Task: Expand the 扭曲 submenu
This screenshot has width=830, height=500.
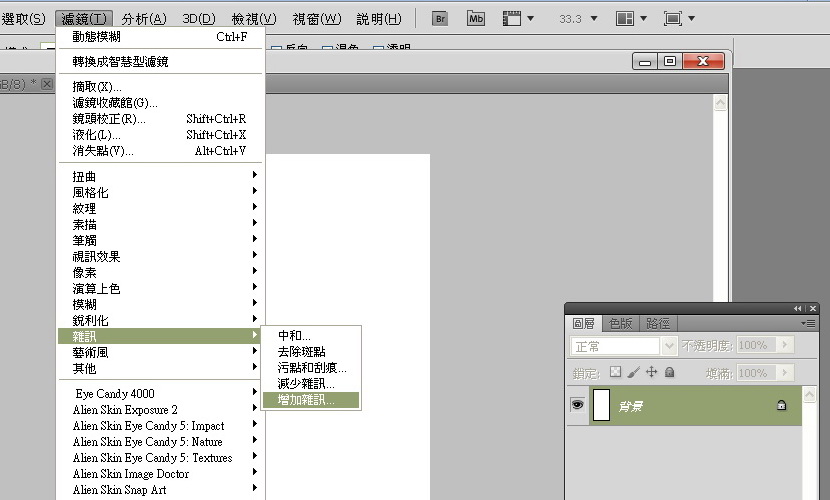Action: (x=159, y=176)
